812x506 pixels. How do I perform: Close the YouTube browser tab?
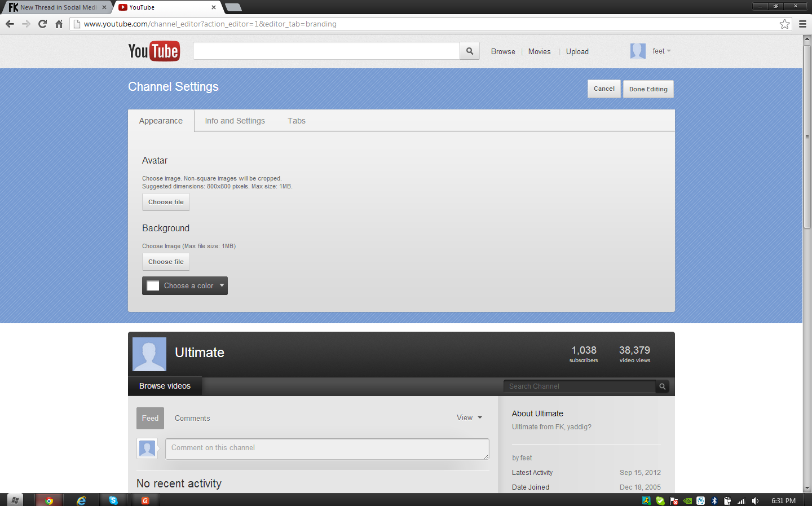pos(214,7)
